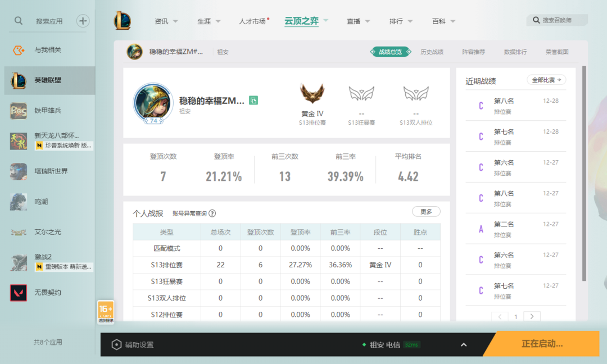The height and width of the screenshot is (364, 607).
Task: Click the 27.27% cell in S13排位赛 row
Action: click(x=300, y=265)
